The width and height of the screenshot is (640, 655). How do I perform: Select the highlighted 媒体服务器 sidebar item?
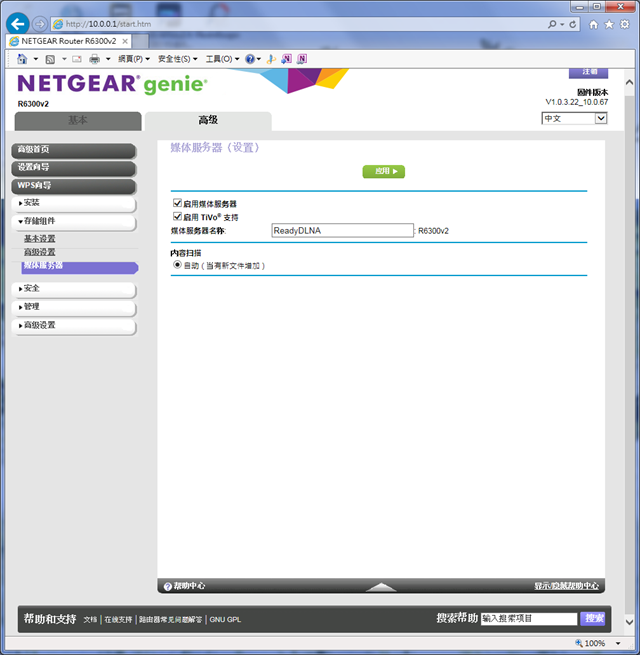pos(79,267)
